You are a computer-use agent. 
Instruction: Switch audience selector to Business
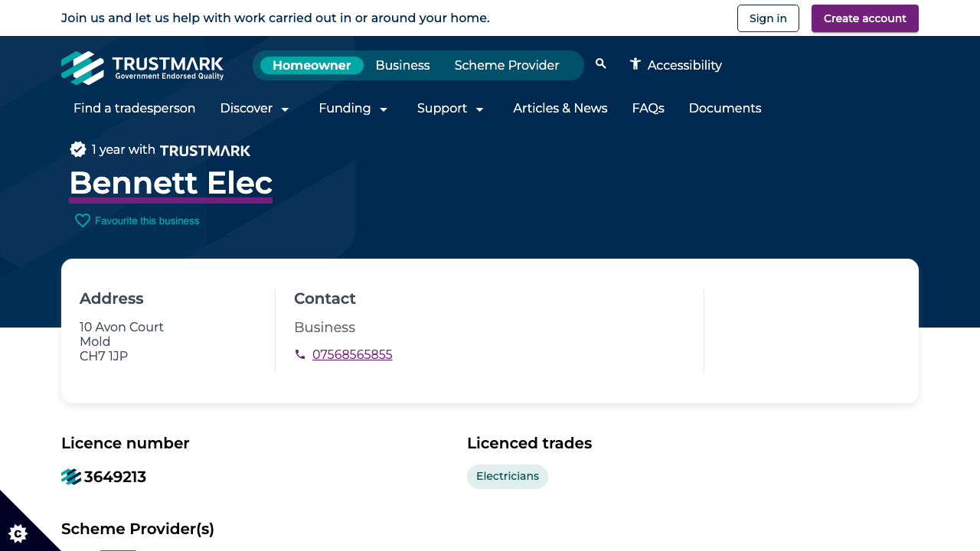click(402, 65)
